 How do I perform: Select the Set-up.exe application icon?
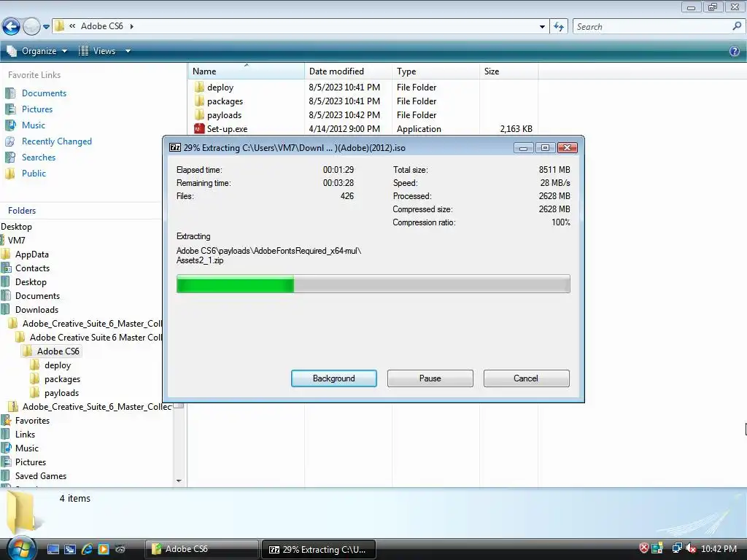[199, 128]
